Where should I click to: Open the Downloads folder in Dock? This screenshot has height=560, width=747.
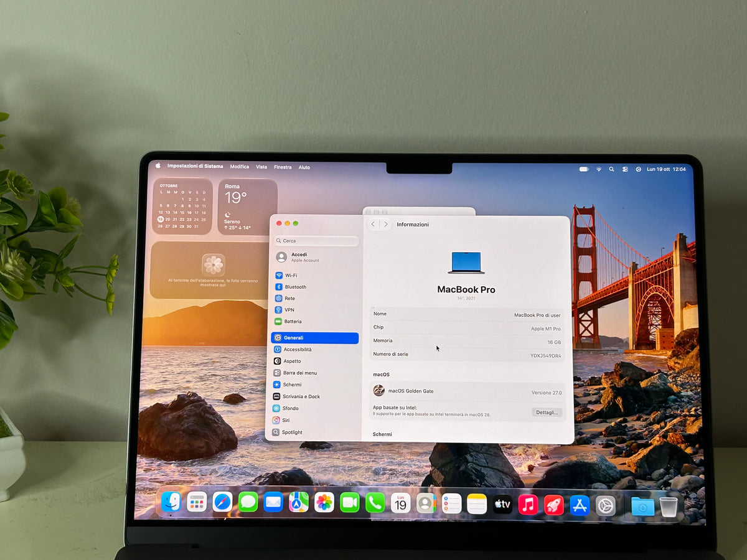click(x=642, y=506)
